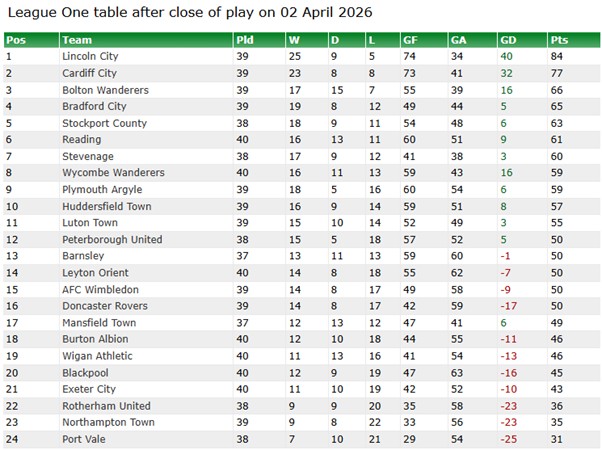
Task: Open the Lincoln City team link
Action: [x=90, y=57]
